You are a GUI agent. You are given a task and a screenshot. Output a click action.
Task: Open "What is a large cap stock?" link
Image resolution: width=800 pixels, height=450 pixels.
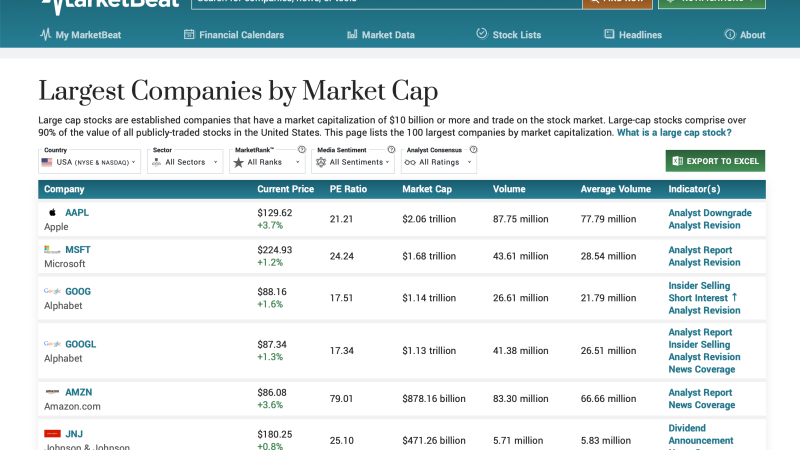[673, 133]
